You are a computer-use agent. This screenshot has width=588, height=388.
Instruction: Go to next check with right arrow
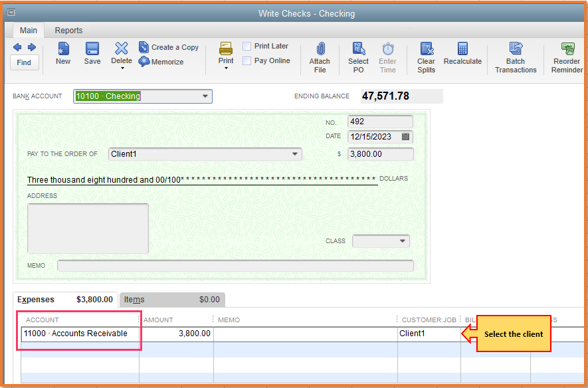[x=32, y=47]
